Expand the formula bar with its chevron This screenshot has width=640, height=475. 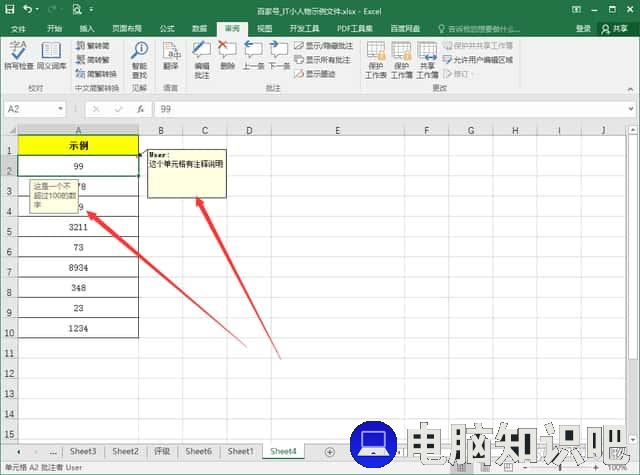pos(631,109)
